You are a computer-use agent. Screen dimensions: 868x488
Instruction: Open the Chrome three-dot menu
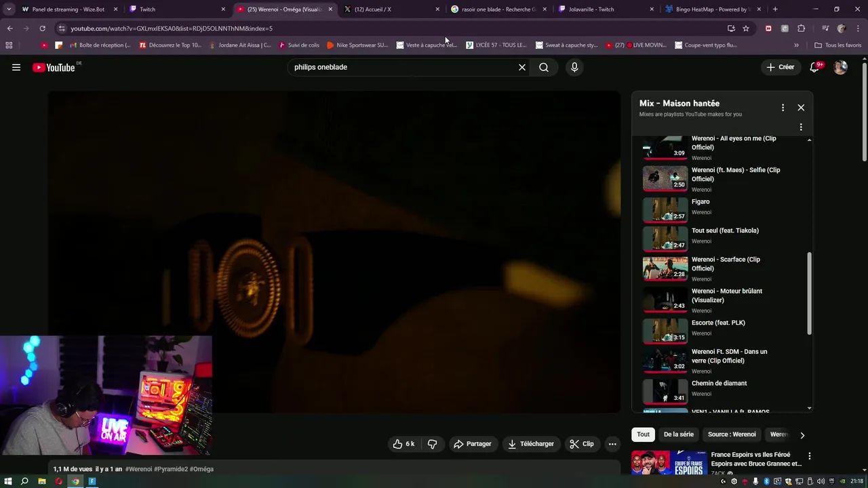(x=857, y=28)
